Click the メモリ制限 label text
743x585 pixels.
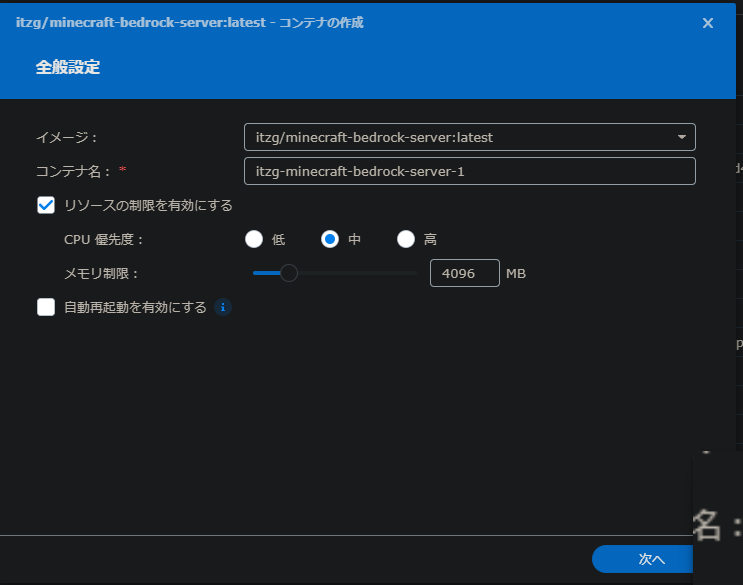click(x=100, y=274)
